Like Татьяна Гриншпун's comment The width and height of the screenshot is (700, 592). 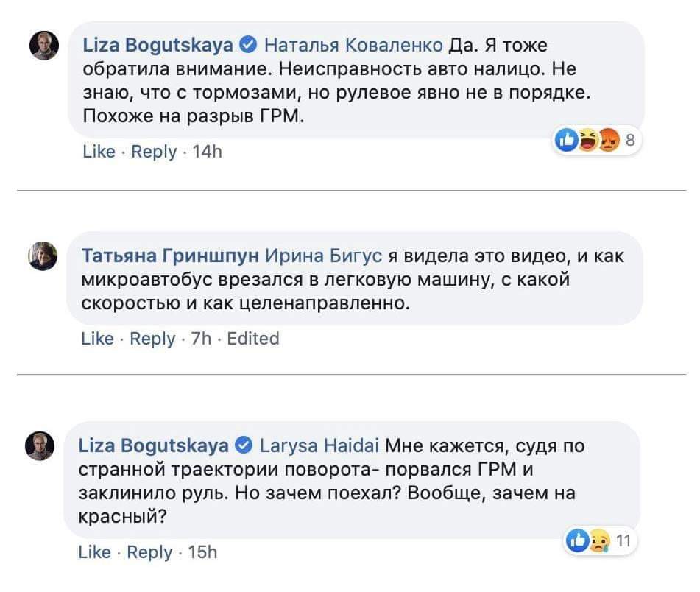point(97,339)
